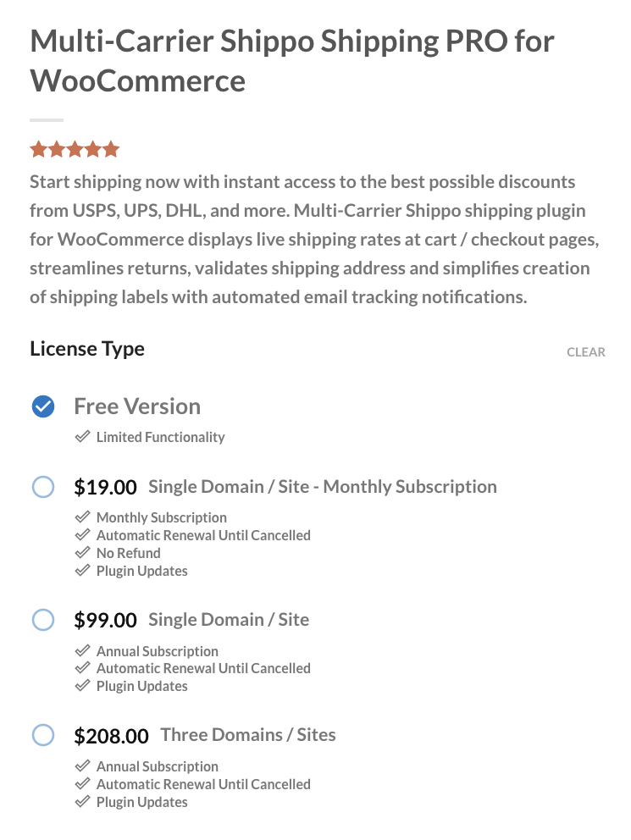The width and height of the screenshot is (631, 840).
Task: Pick the $208.00 Three Domains radio option
Action: point(43,735)
